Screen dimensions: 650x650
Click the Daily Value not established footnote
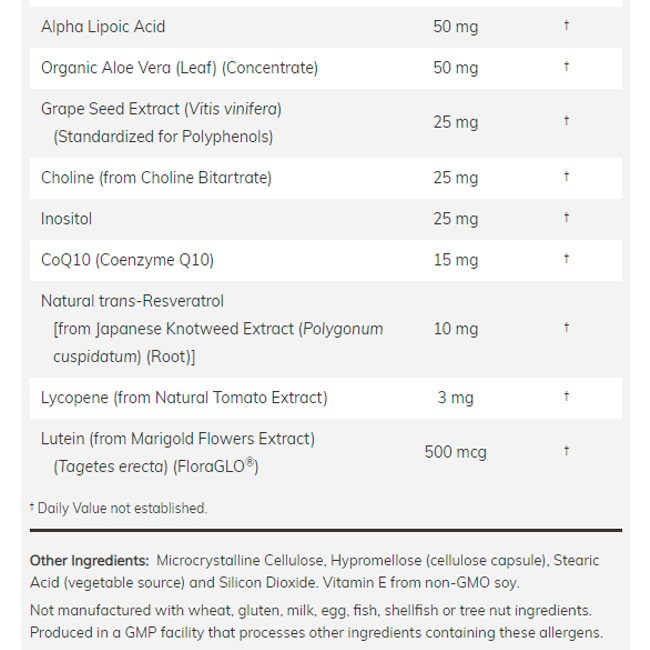point(119,508)
